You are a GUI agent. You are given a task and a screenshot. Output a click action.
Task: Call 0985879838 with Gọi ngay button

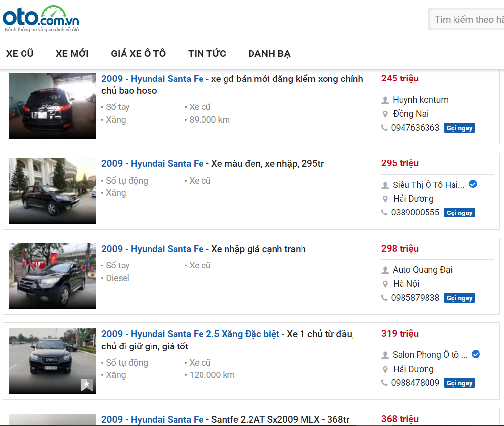(459, 298)
